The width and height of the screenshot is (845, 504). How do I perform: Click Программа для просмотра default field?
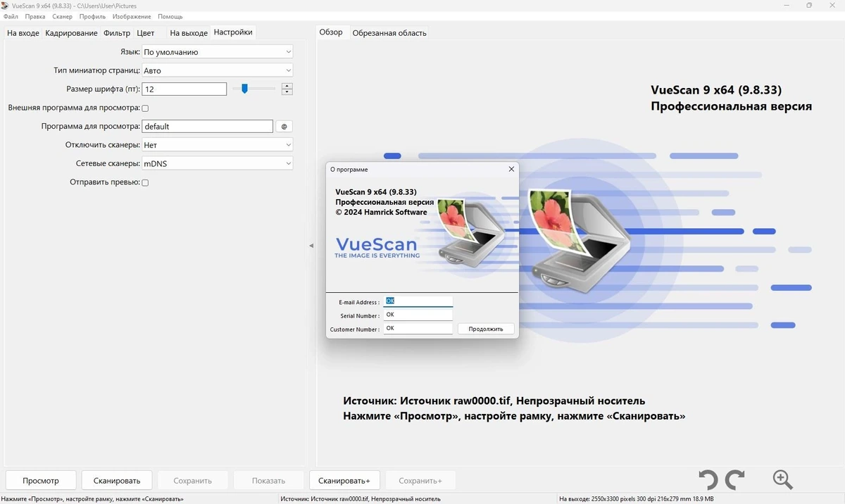[207, 127]
